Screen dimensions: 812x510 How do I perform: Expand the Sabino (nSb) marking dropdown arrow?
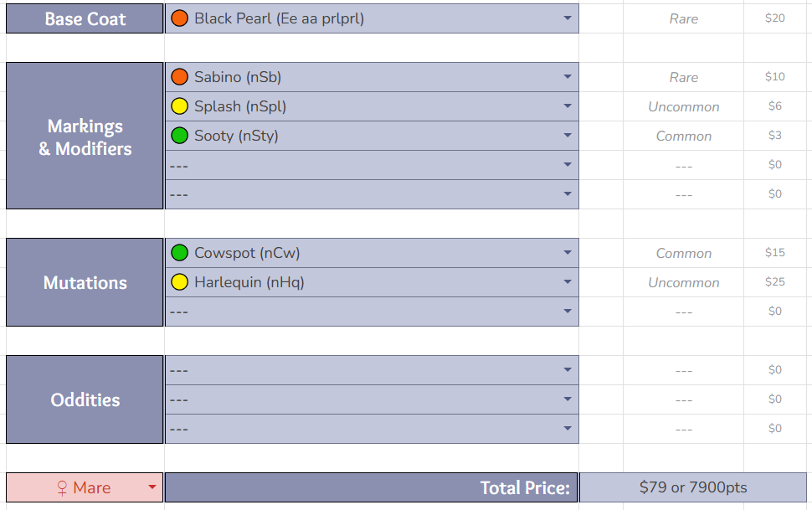(x=567, y=77)
